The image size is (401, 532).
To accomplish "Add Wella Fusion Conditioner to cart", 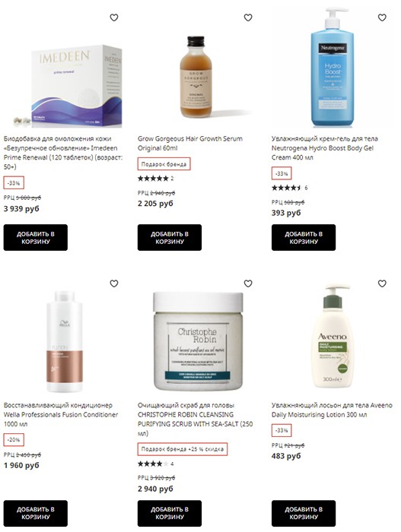I will [36, 513].
